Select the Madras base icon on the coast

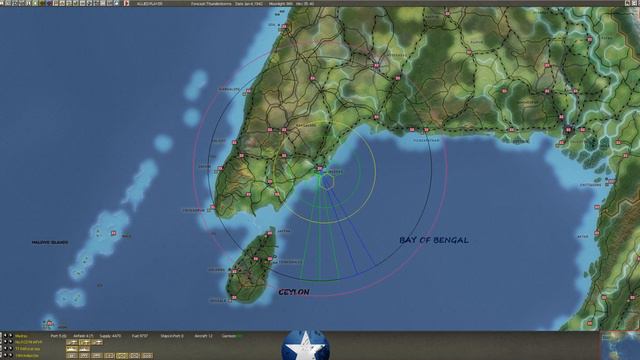[x=320, y=168]
